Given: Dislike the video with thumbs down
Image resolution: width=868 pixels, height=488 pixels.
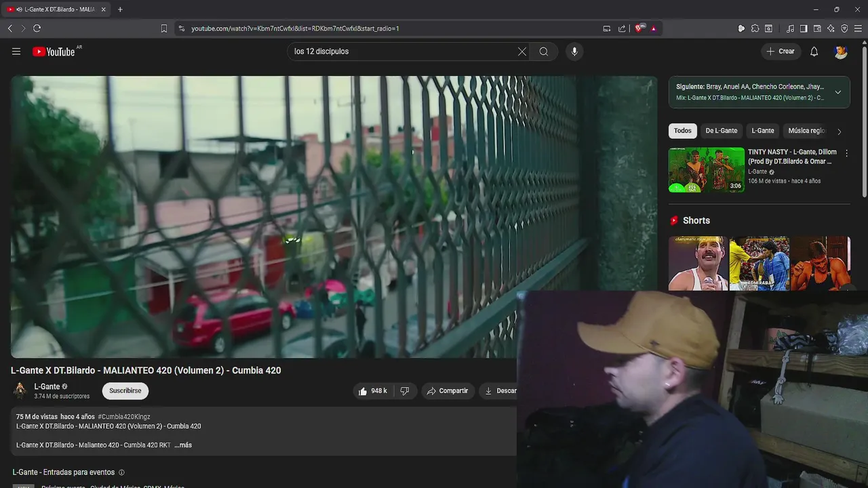Looking at the screenshot, I should click(405, 391).
